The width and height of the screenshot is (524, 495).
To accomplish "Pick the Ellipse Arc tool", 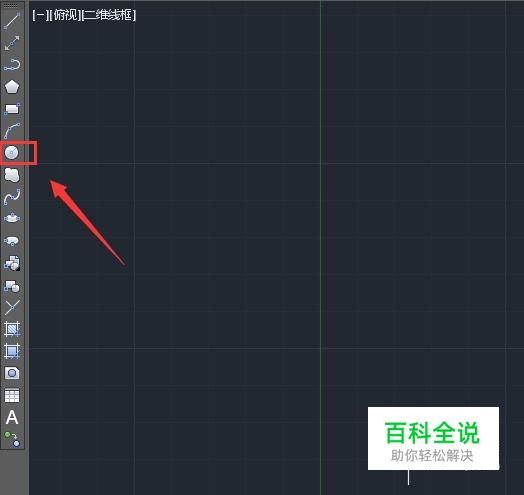I will pyautogui.click(x=12, y=241).
